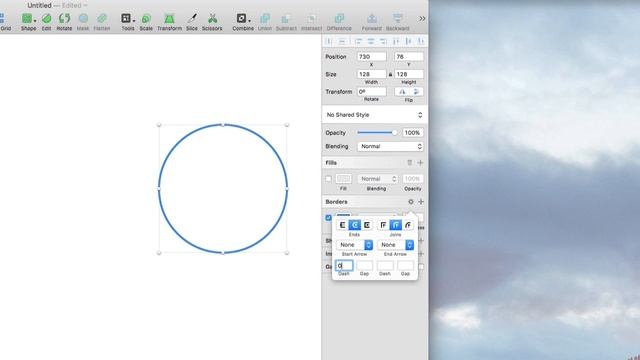Image resolution: width=640 pixels, height=360 pixels.
Task: Click the Rotate transform field
Action: [x=371, y=92]
